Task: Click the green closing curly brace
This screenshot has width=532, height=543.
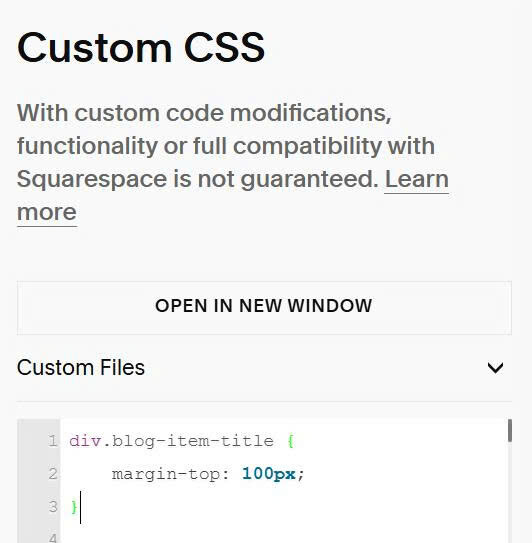Action: (x=74, y=507)
